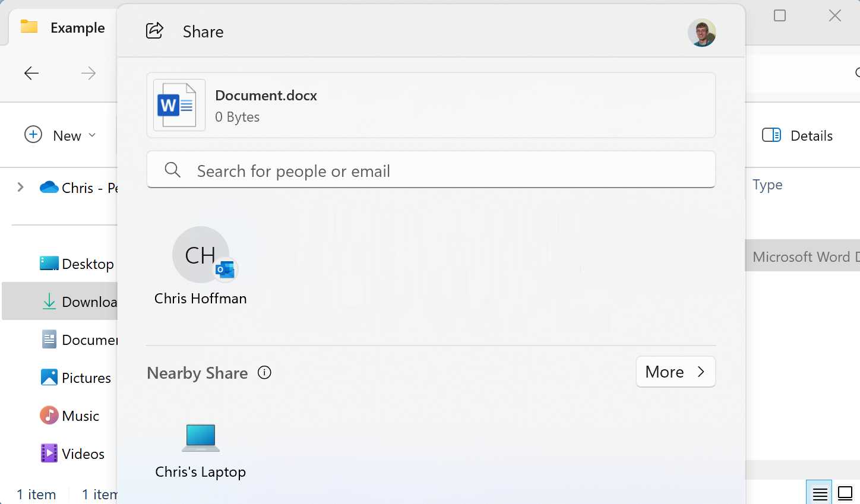Switch to large icons view in status bar
The width and height of the screenshot is (860, 504).
pyautogui.click(x=845, y=493)
